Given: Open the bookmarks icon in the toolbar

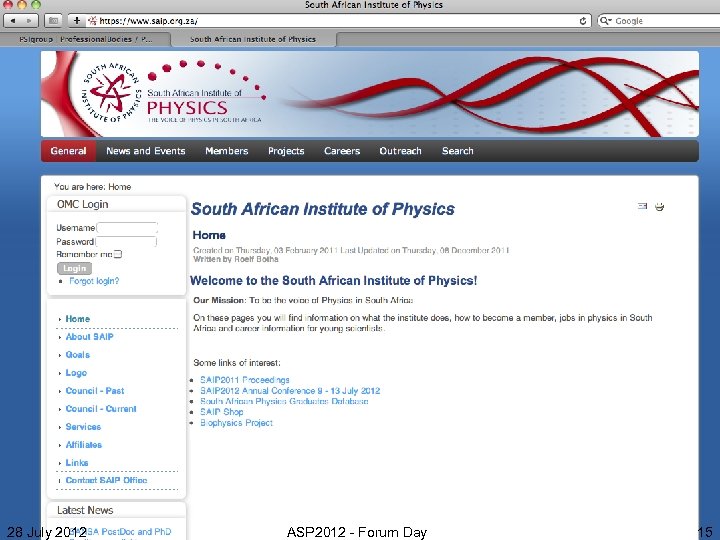Looking at the screenshot, I should [53, 21].
